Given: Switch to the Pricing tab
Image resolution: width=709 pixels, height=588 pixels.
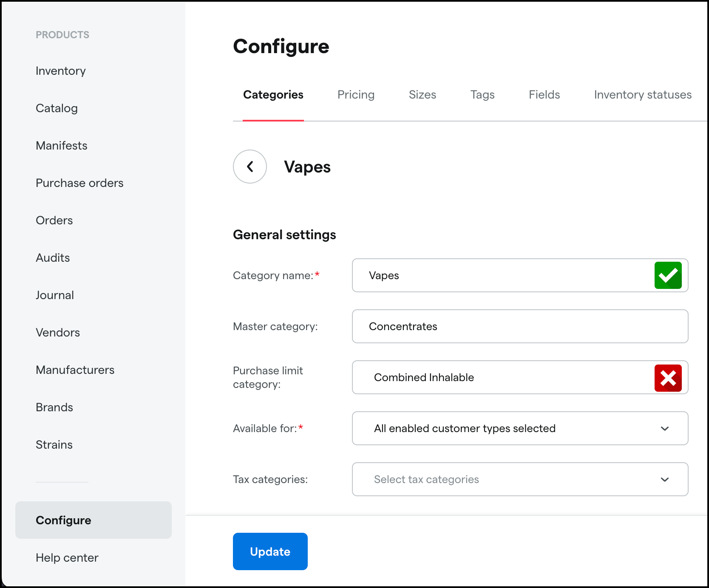Looking at the screenshot, I should tap(356, 95).
